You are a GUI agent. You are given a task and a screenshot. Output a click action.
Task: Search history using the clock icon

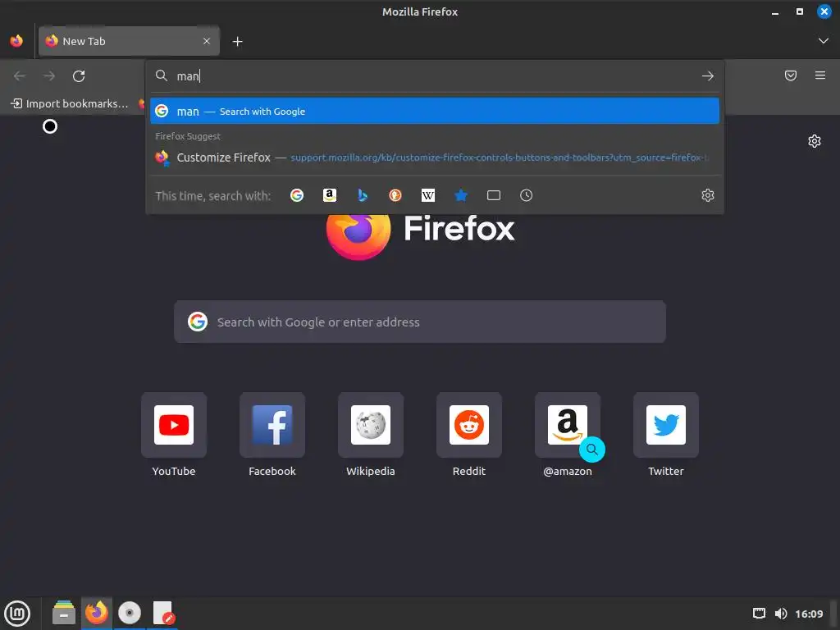click(526, 195)
